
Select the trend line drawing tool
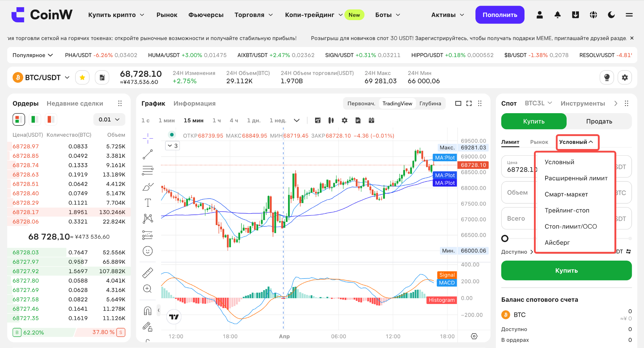coord(148,154)
